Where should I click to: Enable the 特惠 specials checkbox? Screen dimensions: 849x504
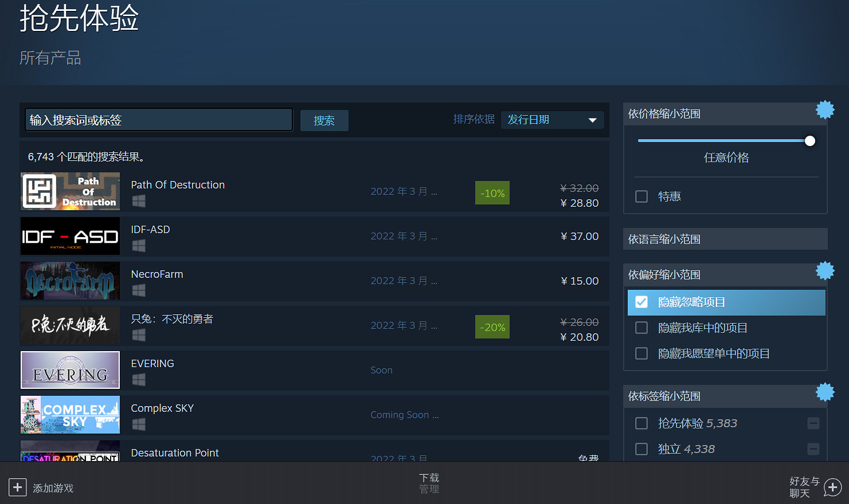(641, 196)
